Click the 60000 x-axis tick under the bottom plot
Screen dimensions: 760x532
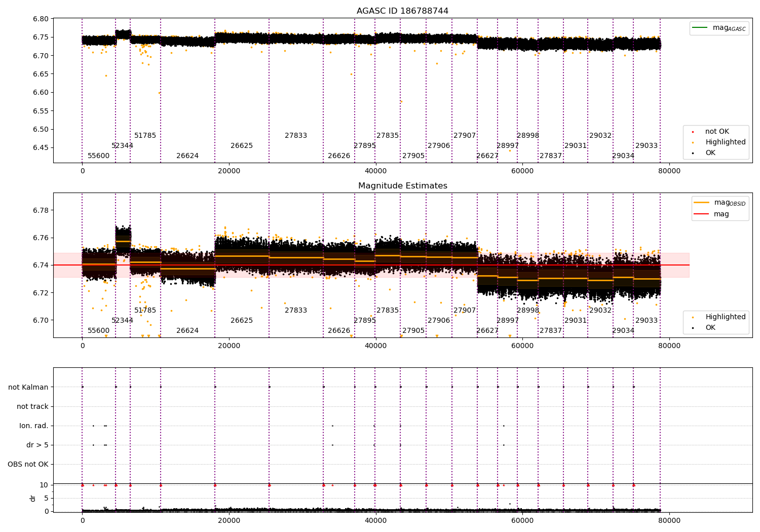522,521
